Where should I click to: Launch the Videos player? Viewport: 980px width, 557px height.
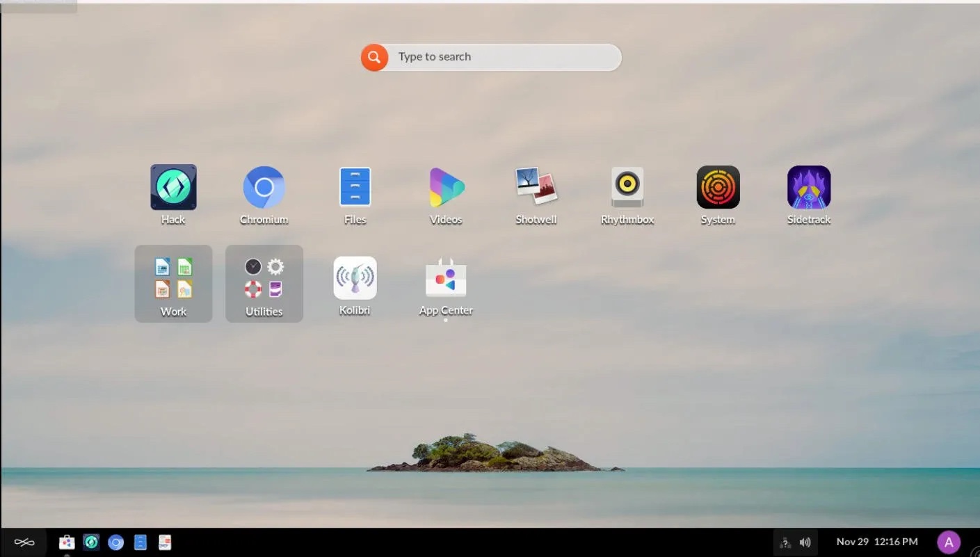click(x=445, y=186)
